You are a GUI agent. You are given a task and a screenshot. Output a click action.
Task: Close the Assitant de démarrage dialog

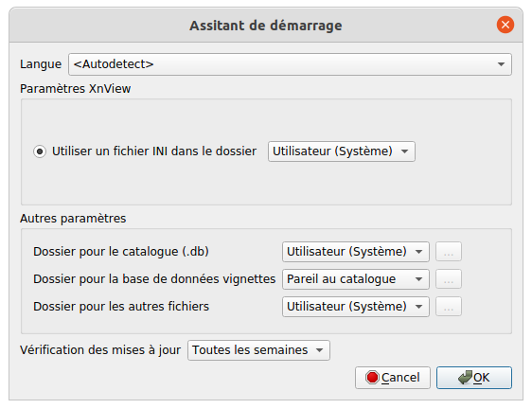click(x=505, y=25)
